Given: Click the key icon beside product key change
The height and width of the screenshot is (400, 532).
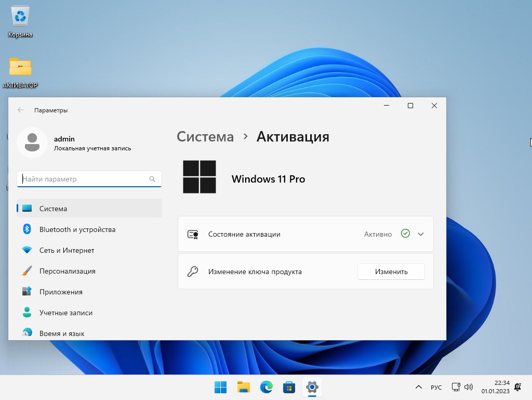Looking at the screenshot, I should point(193,272).
